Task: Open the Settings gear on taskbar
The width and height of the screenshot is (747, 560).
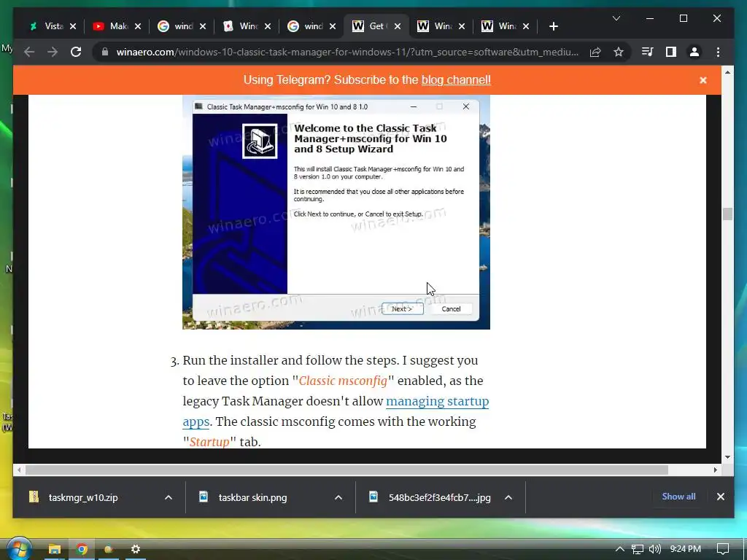Action: pos(136,549)
